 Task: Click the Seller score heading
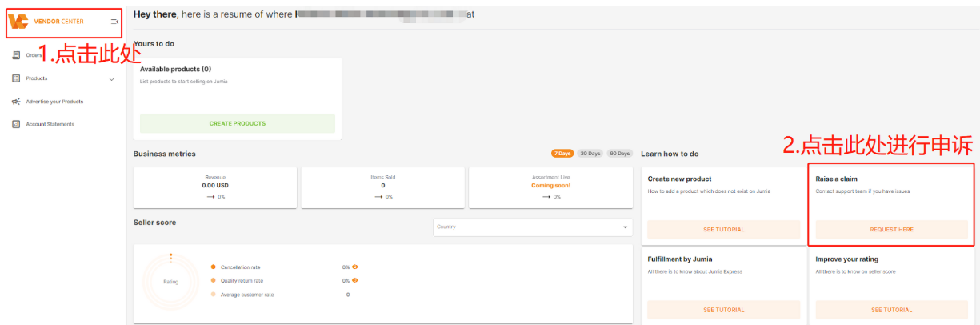(154, 222)
